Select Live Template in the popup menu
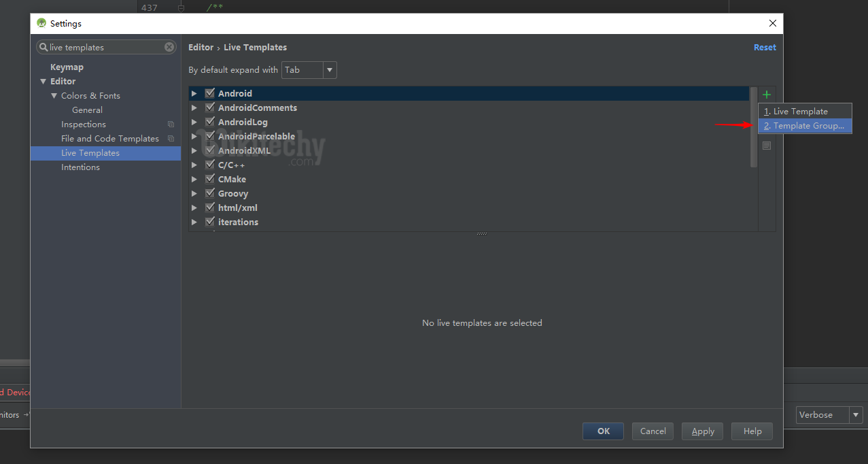868x464 pixels. 805,110
